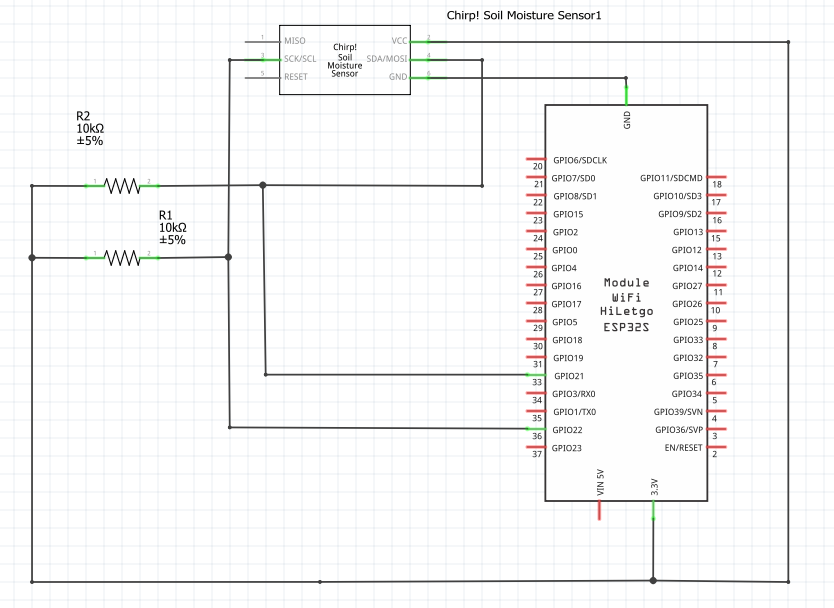This screenshot has width=834, height=608.
Task: Select the SCK/SCL pin on the sensor
Action: (298, 59)
